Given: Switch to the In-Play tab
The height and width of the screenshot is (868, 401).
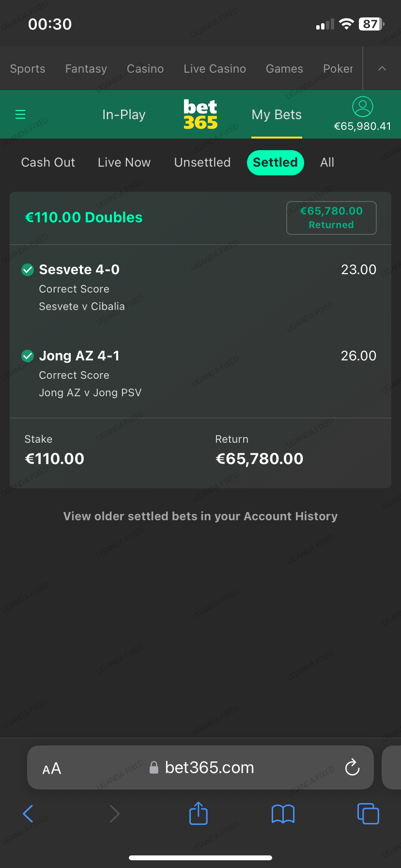Looking at the screenshot, I should 124,115.
